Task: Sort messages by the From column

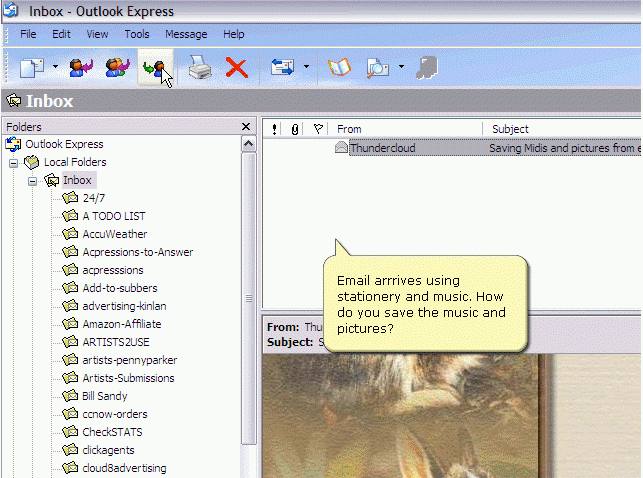Action: (406, 130)
